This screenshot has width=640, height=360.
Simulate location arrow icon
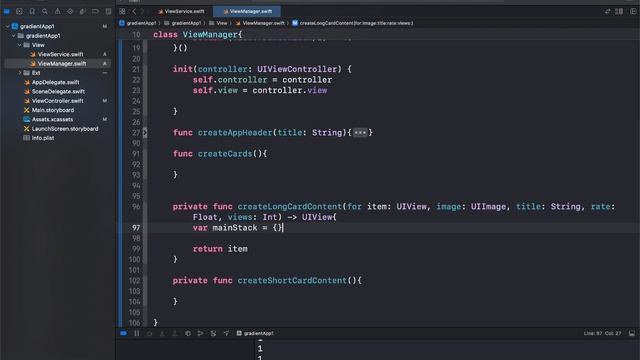(x=226, y=333)
